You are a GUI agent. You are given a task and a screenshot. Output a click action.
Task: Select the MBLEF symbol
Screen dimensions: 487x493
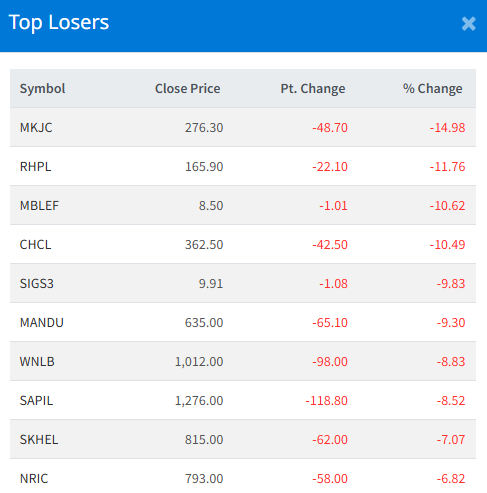tap(39, 206)
